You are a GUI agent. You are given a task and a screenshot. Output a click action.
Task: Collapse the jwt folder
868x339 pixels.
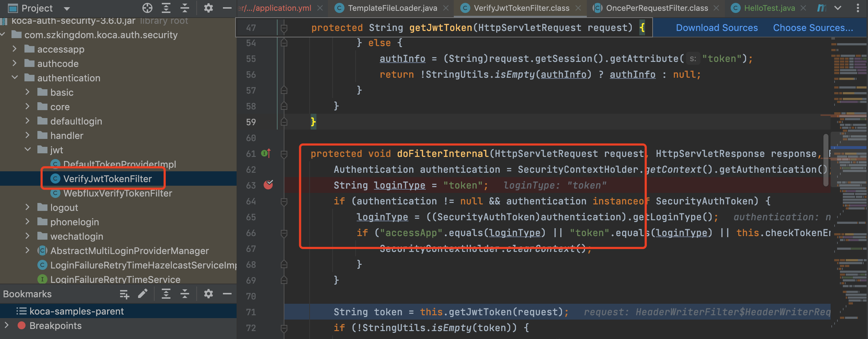tap(28, 150)
